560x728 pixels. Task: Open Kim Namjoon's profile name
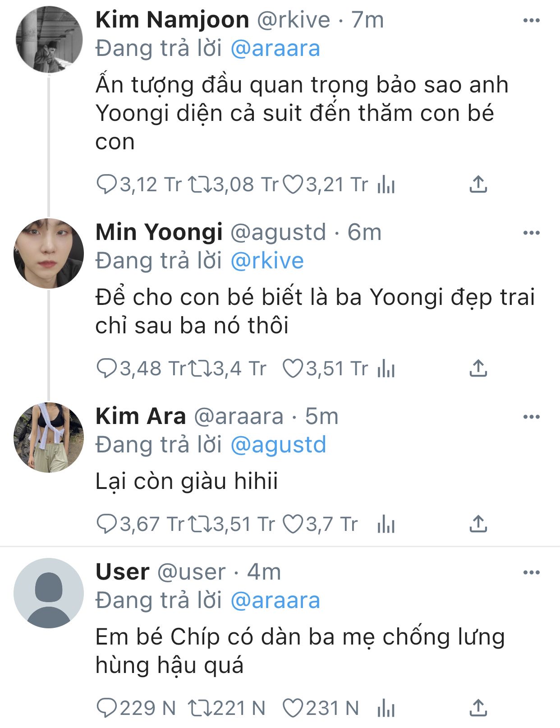pos(172,20)
